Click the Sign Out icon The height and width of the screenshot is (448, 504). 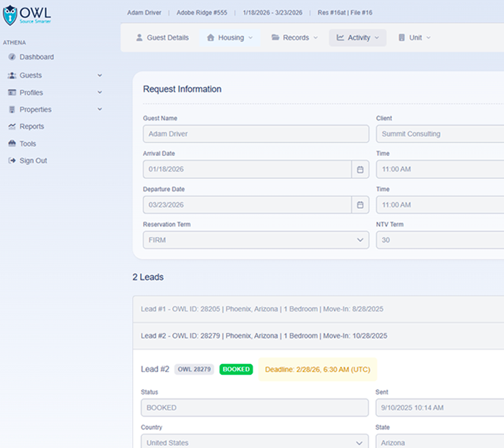[12, 161]
